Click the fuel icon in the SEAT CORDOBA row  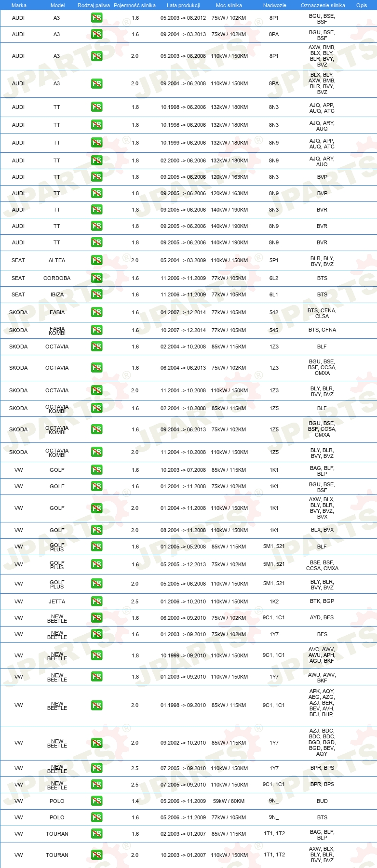click(96, 278)
